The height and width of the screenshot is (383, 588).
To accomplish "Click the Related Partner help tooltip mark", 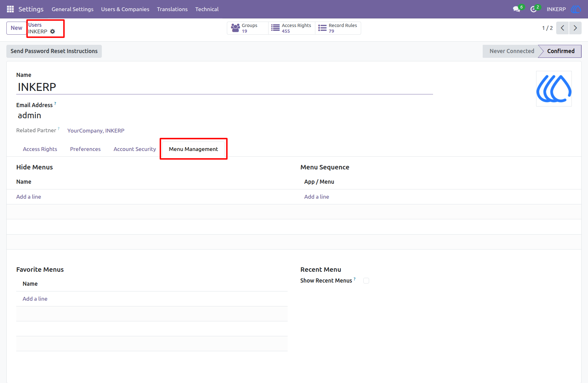I will (x=59, y=128).
